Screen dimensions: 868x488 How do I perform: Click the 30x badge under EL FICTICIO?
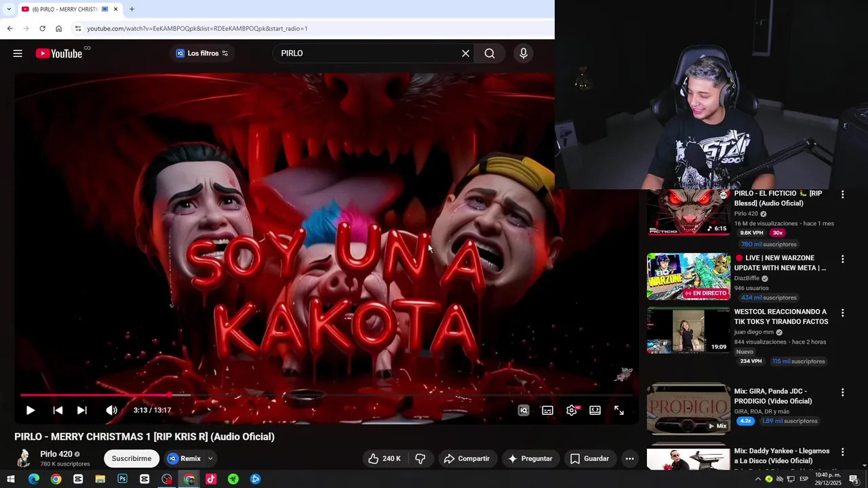point(777,233)
